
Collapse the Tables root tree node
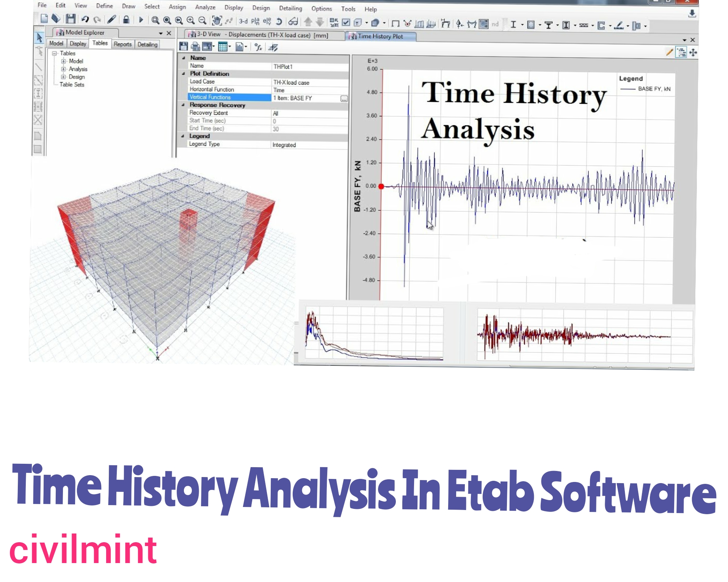pos(55,53)
